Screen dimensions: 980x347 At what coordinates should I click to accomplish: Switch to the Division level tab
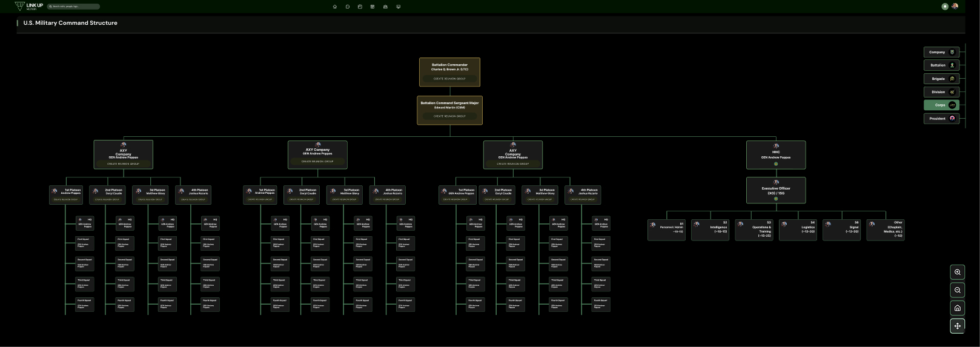pyautogui.click(x=941, y=92)
